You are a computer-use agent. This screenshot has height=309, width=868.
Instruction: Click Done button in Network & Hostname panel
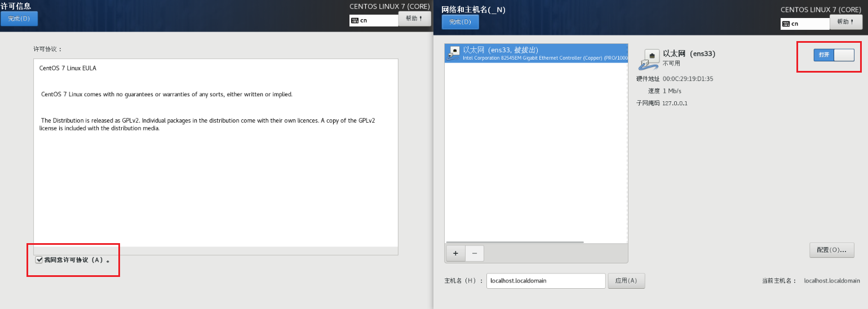click(x=460, y=22)
